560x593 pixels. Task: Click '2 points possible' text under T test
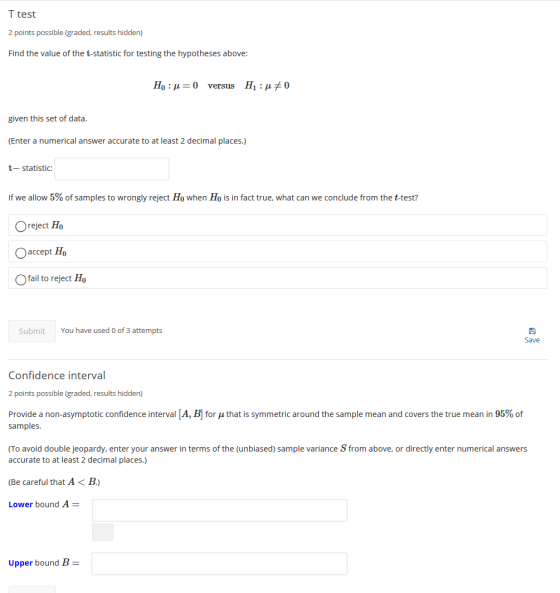(76, 33)
